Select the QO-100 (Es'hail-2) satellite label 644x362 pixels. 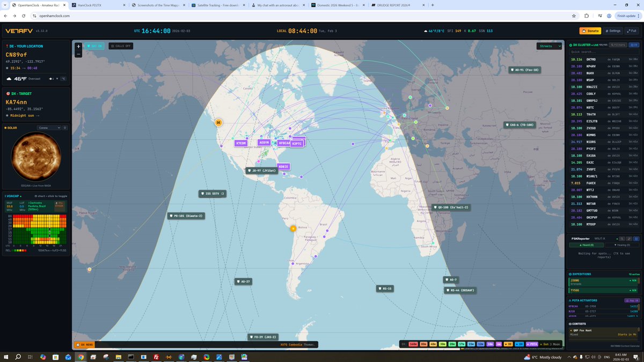click(x=451, y=208)
